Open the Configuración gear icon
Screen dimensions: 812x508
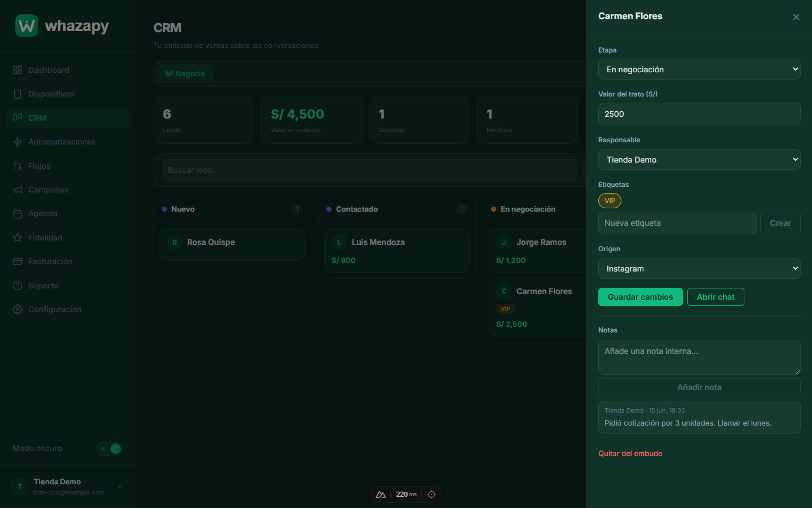[x=17, y=309]
